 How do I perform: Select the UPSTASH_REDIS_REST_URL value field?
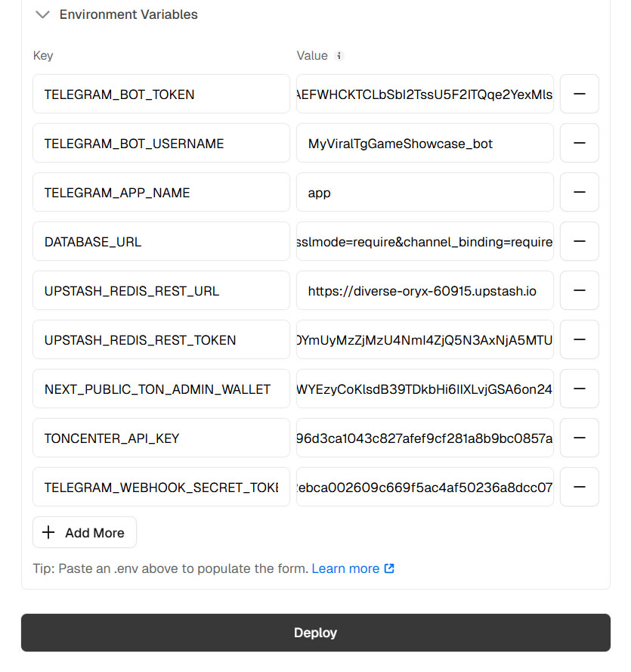(x=425, y=290)
